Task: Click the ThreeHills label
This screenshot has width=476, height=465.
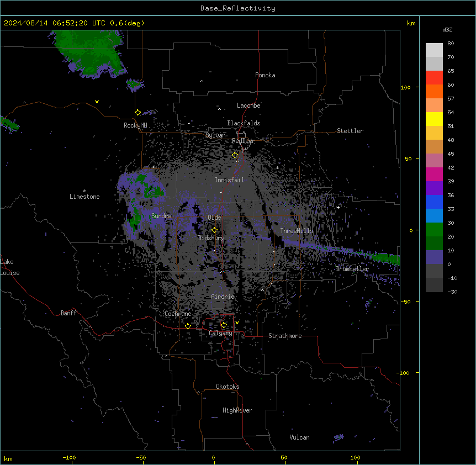Action: coord(297,231)
